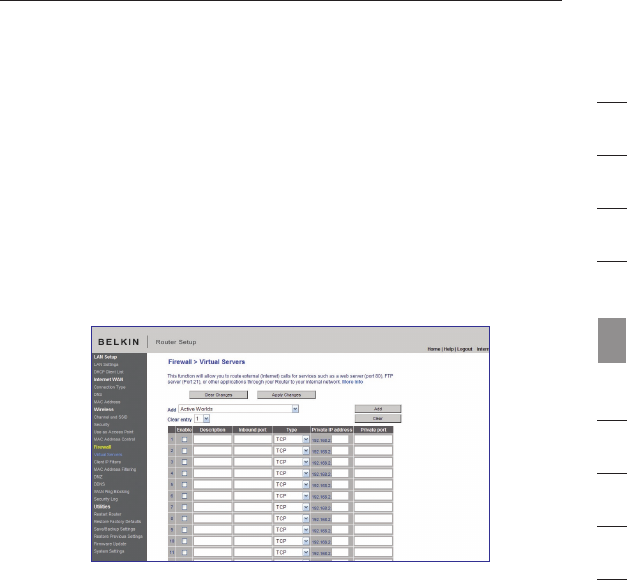The image size is (627, 580).
Task: Go to DHCP Client List page
Action: 109,372
